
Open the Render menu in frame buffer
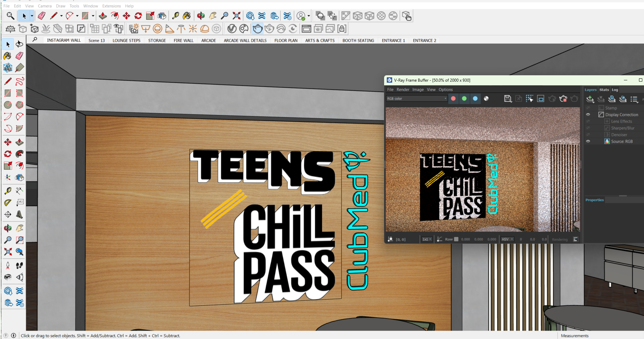(x=403, y=89)
